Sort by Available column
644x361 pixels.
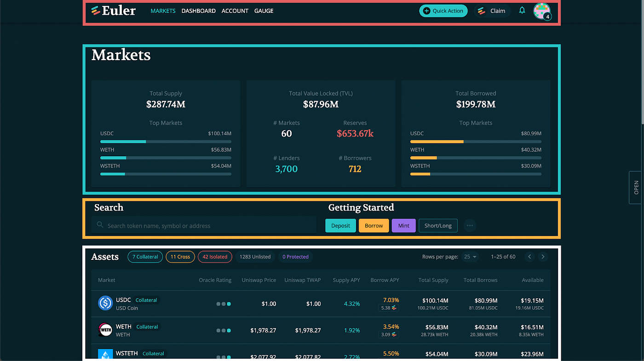click(x=533, y=280)
